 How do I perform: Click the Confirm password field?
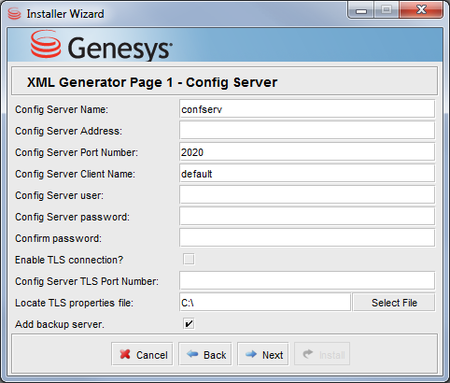coord(307,238)
